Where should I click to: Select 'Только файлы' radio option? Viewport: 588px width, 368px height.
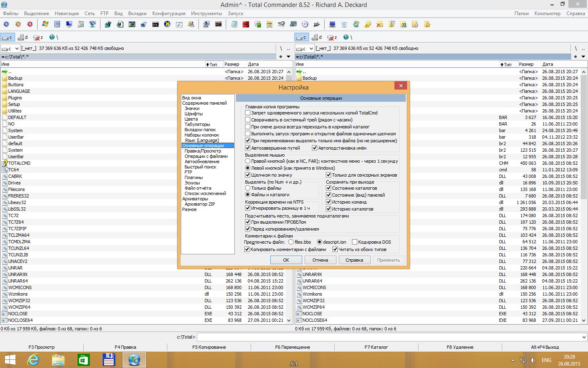(x=247, y=188)
